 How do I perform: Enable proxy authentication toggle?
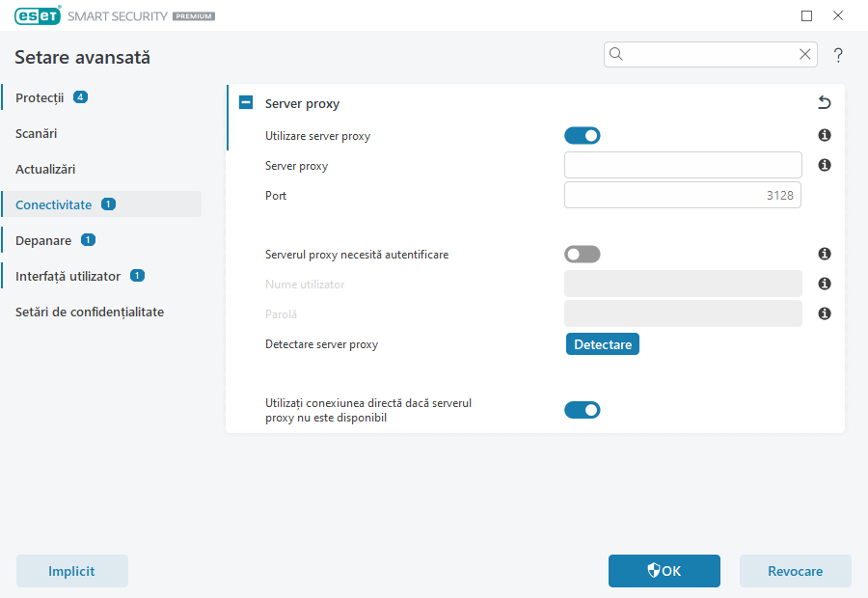[583, 254]
